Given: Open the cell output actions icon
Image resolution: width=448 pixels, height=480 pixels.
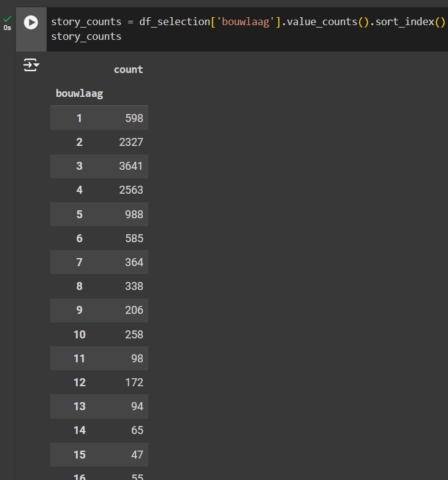Looking at the screenshot, I should click(x=31, y=65).
